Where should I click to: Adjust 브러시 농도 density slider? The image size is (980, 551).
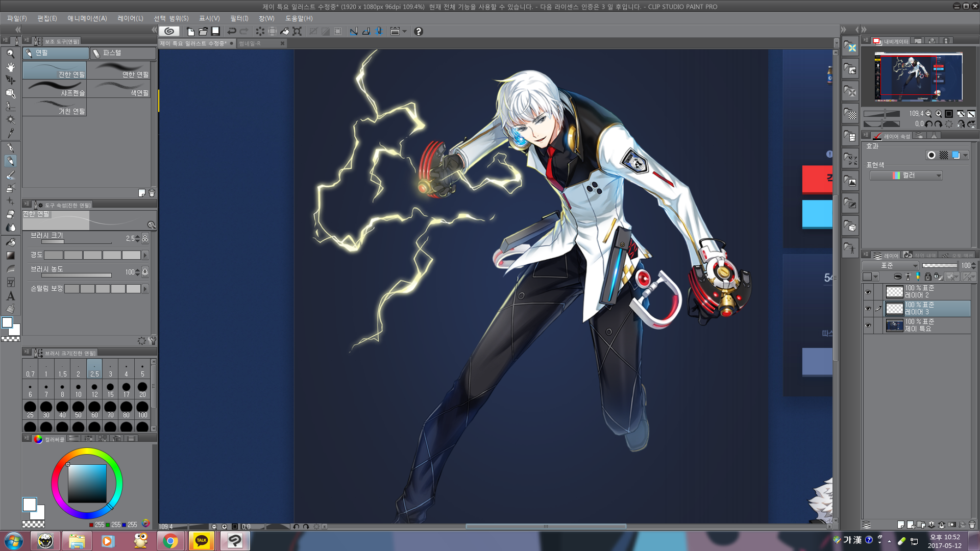[77, 275]
